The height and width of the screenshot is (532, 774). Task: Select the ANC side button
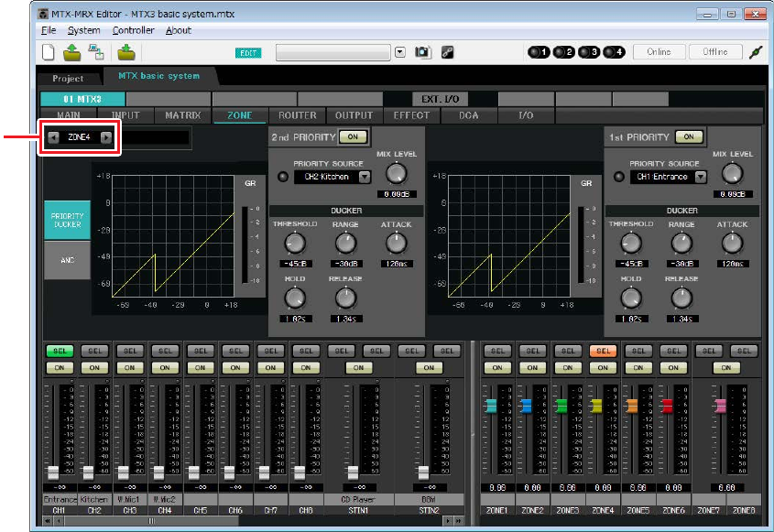coord(66,259)
